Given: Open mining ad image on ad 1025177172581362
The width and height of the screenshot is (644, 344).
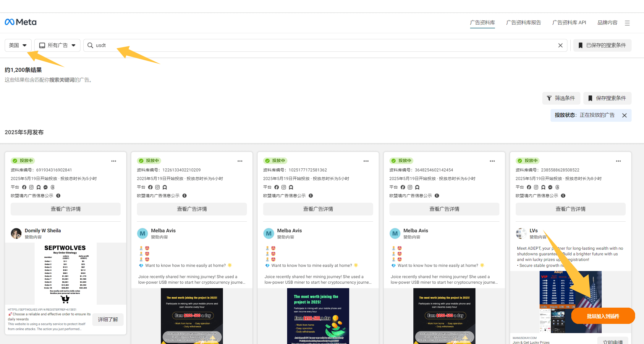Looking at the screenshot, I should tap(318, 316).
